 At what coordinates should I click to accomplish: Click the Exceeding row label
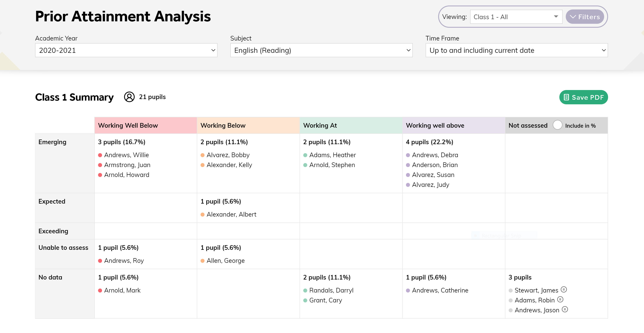(53, 231)
